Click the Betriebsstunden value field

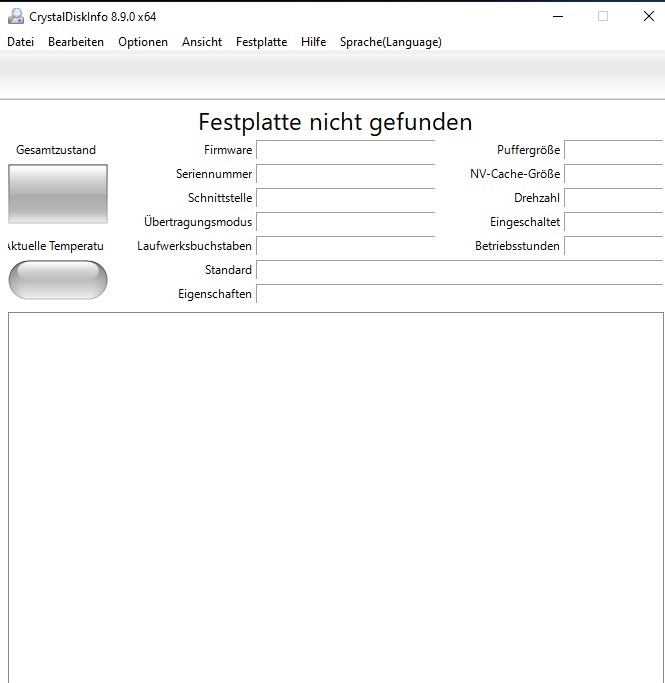tap(614, 246)
